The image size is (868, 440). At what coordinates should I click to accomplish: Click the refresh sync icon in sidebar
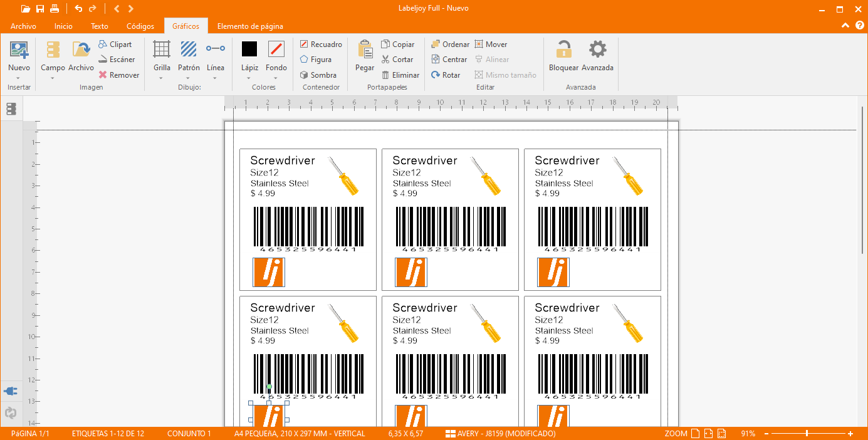tap(11, 413)
